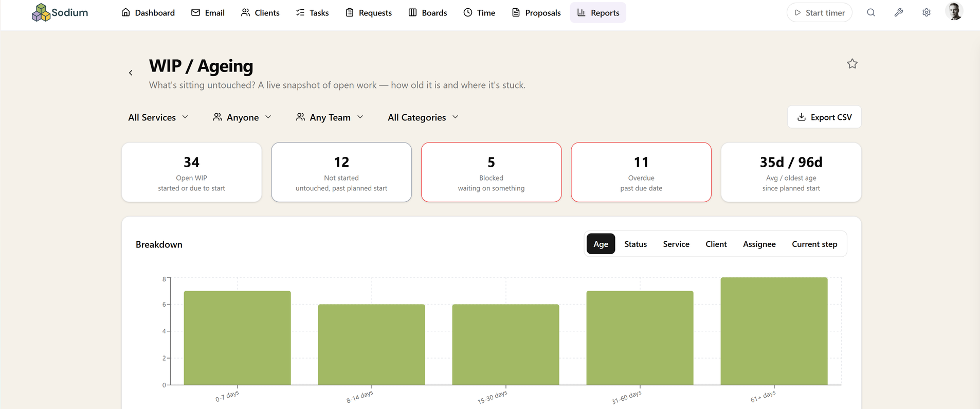Open the settings gear icon

tap(926, 12)
